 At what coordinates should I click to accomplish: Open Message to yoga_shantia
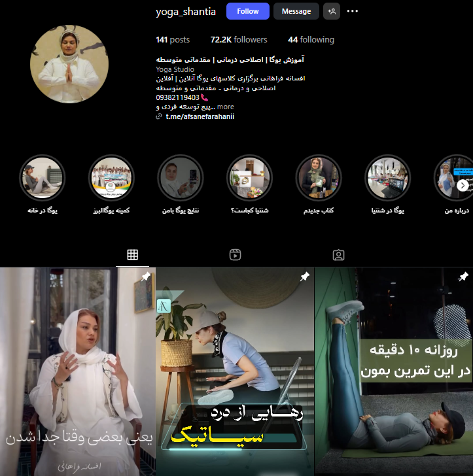[x=296, y=11]
